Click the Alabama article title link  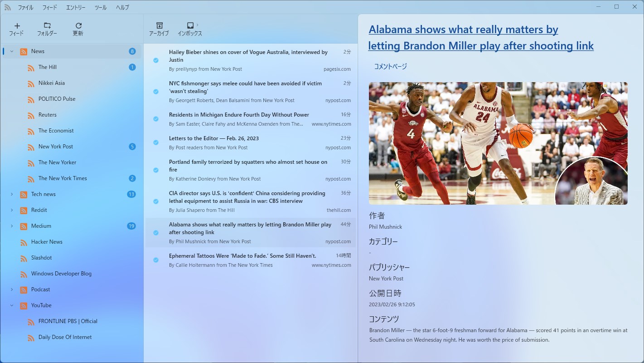481,37
